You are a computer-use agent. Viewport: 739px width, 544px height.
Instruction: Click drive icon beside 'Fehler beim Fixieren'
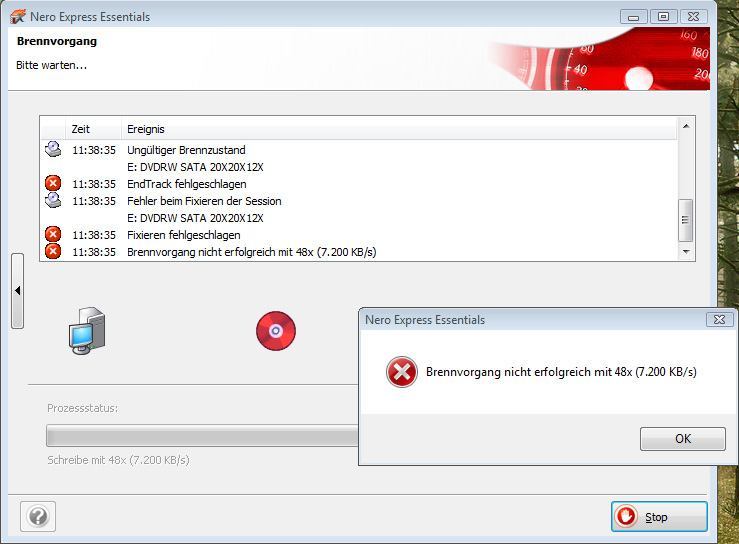point(53,200)
